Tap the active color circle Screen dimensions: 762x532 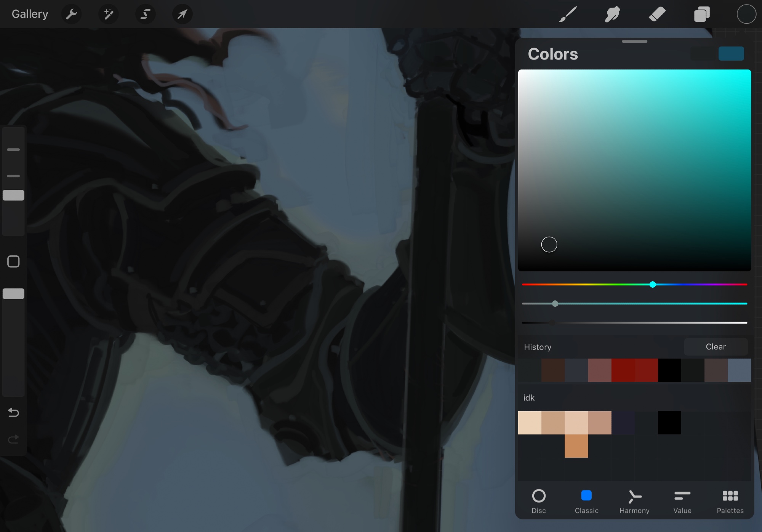click(746, 14)
